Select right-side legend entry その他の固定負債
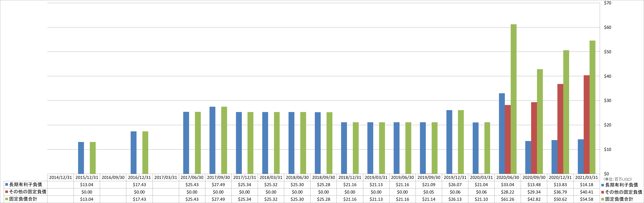Screen dimensions: 644x203 (622, 192)
